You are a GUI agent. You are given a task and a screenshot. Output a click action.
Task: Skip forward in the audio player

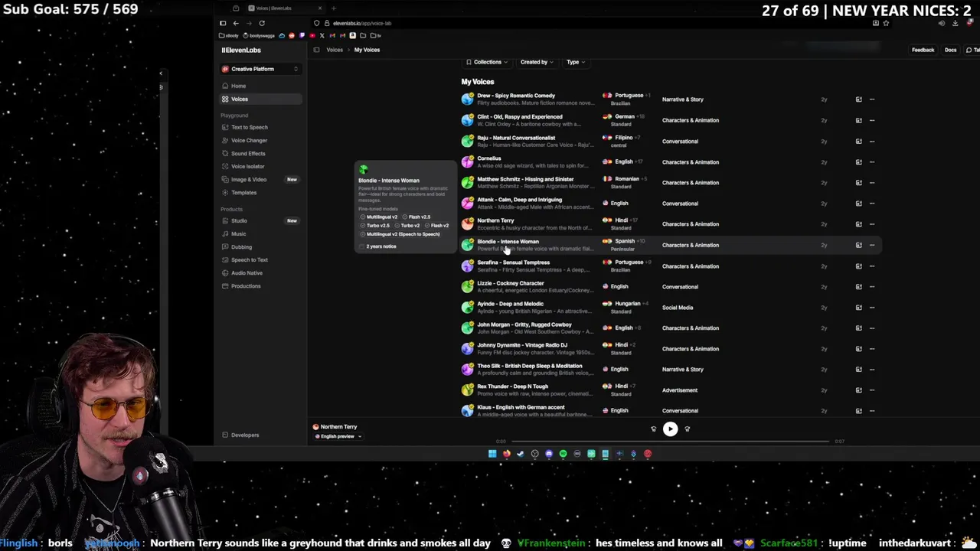click(687, 429)
